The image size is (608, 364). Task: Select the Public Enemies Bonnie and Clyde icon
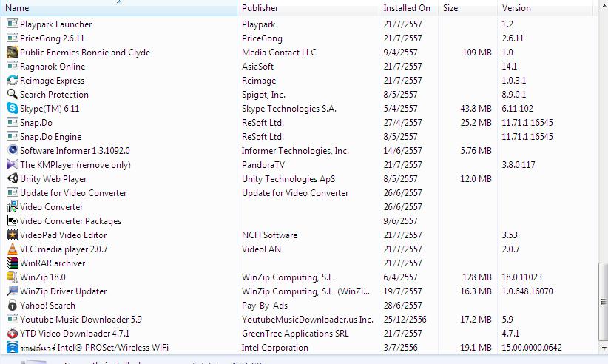pyautogui.click(x=12, y=53)
